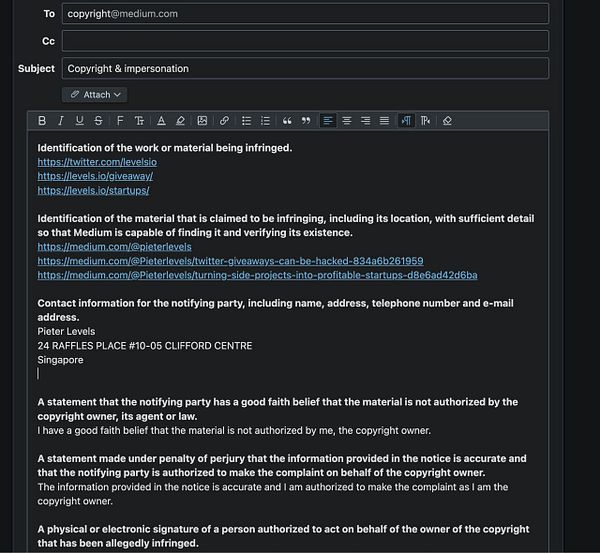The height and width of the screenshot is (553, 600).
Task: Open the turning-side-projects Medium link
Action: pyautogui.click(x=258, y=275)
